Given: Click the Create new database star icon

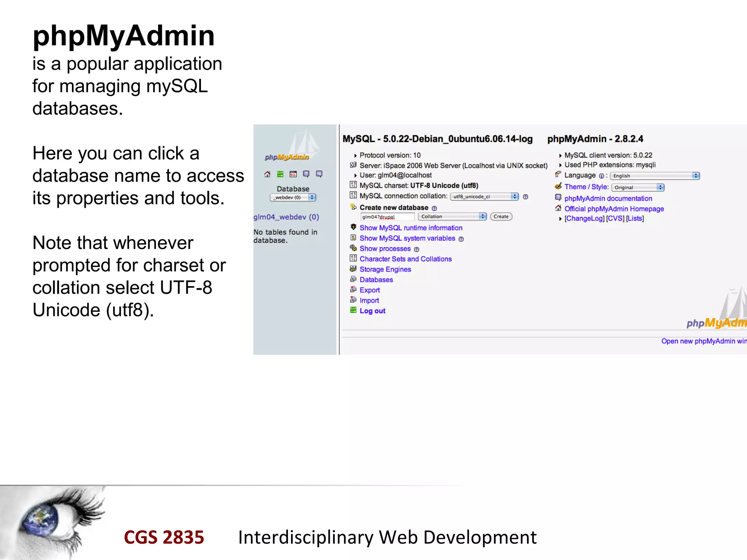Looking at the screenshot, I should tap(353, 207).
